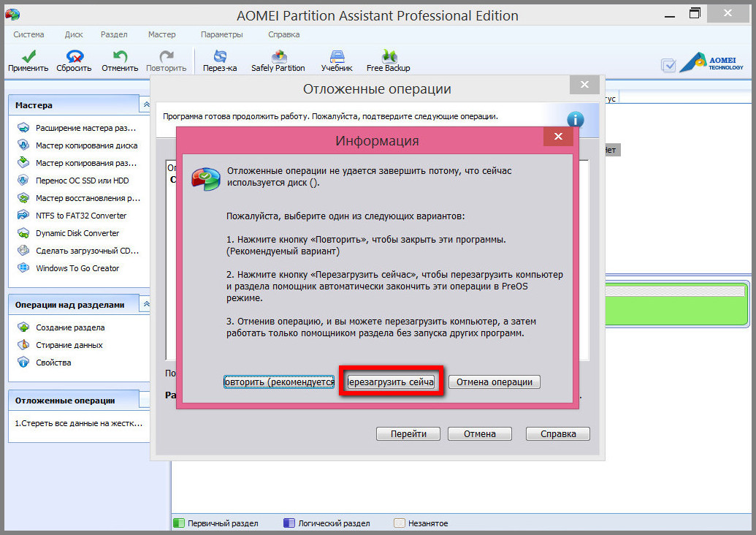Open the Мастер menu
Viewport: 756px width, 535px height.
(161, 35)
